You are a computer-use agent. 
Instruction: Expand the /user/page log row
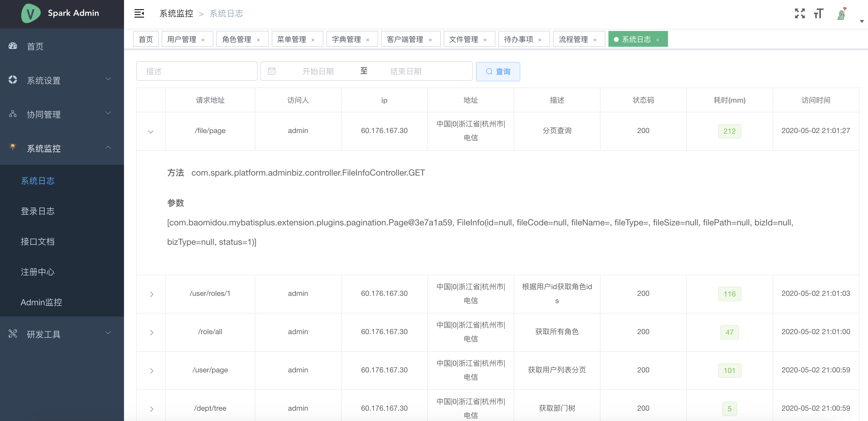(x=152, y=371)
